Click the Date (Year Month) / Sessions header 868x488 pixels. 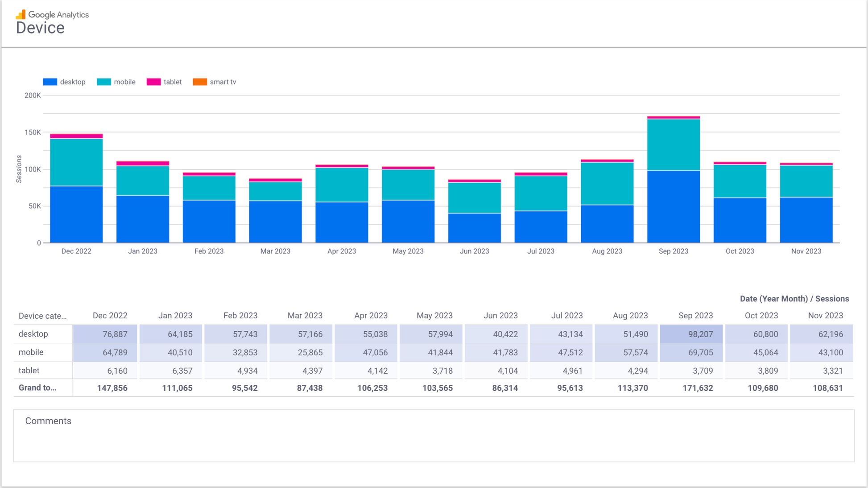(794, 299)
